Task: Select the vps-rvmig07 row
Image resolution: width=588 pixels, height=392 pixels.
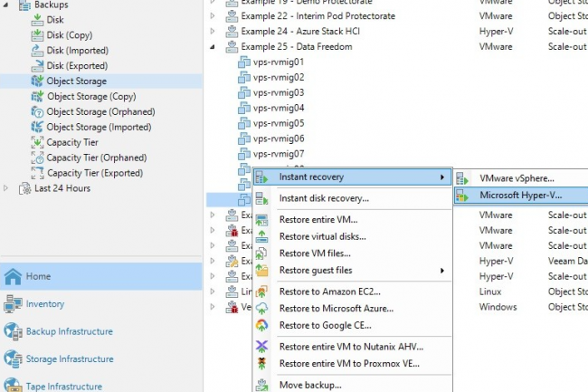Action: pos(278,154)
